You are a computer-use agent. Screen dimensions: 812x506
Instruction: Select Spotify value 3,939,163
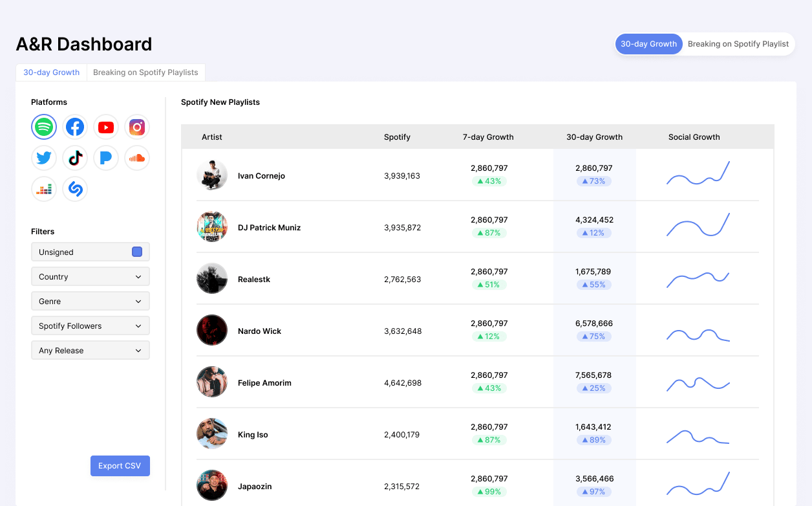tap(402, 176)
